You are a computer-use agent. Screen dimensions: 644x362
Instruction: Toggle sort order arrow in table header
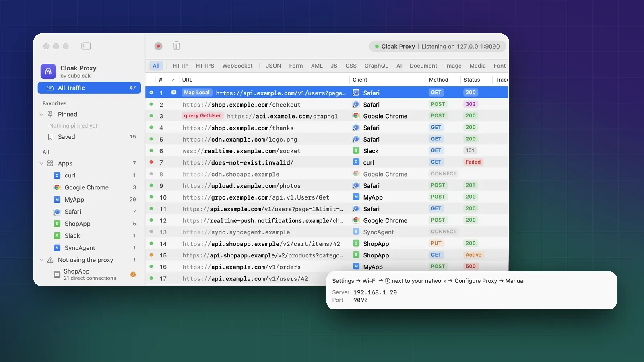(173, 80)
